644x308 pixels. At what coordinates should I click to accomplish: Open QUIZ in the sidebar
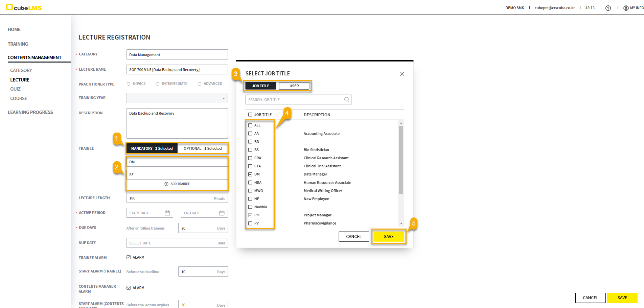coord(16,89)
